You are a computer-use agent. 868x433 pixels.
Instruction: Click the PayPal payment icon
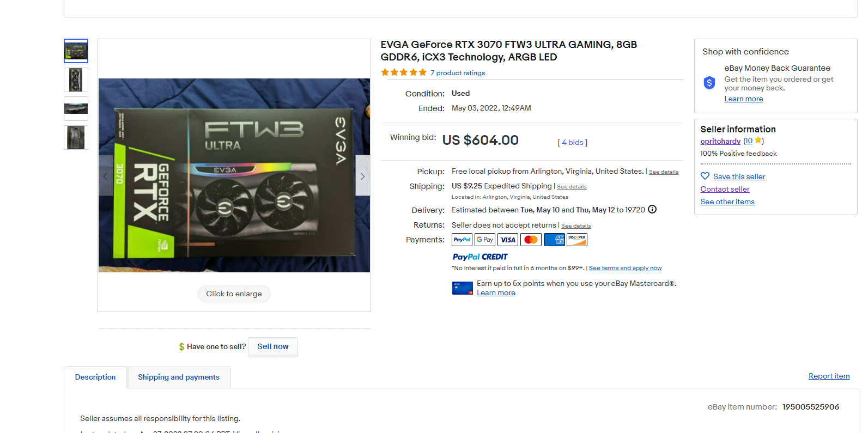pos(462,240)
